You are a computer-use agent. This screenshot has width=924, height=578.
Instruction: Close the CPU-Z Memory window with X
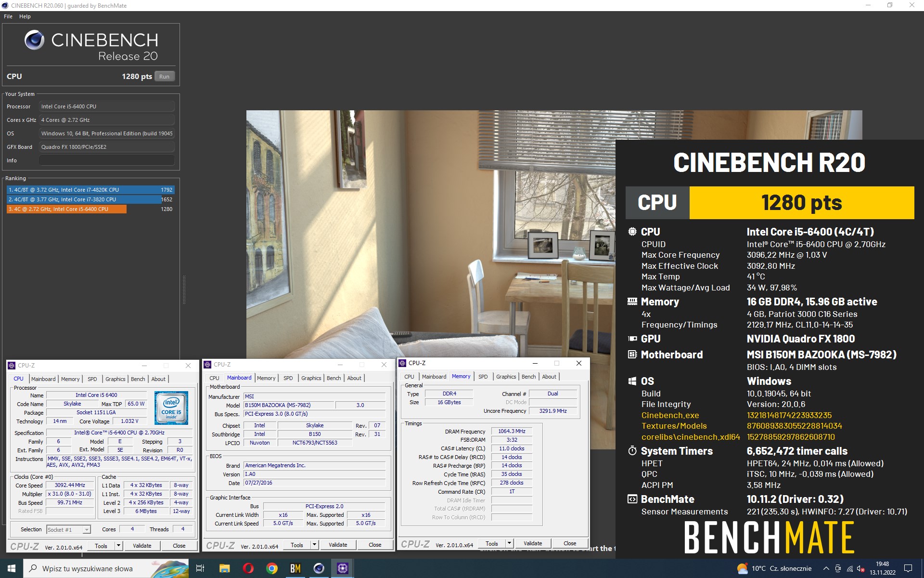pyautogui.click(x=579, y=363)
